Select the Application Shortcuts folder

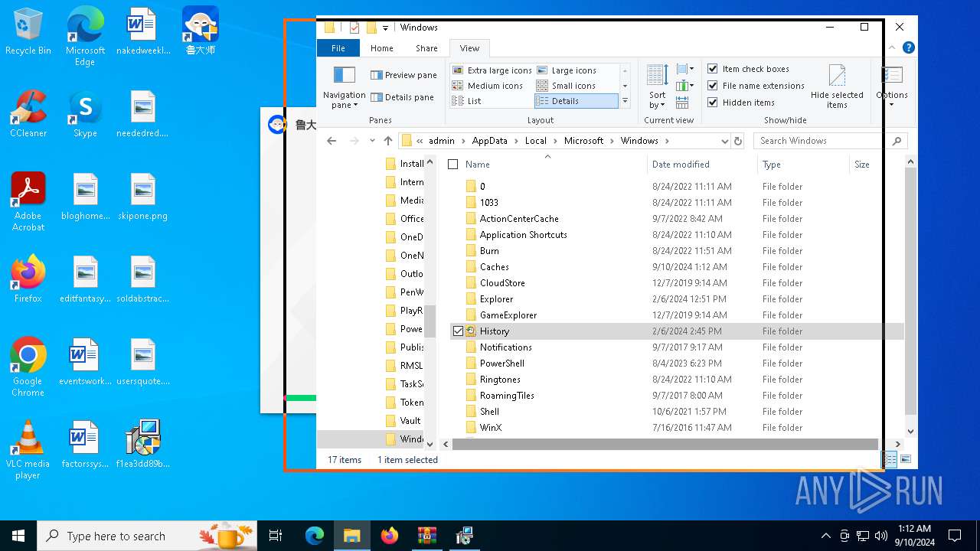tap(523, 235)
